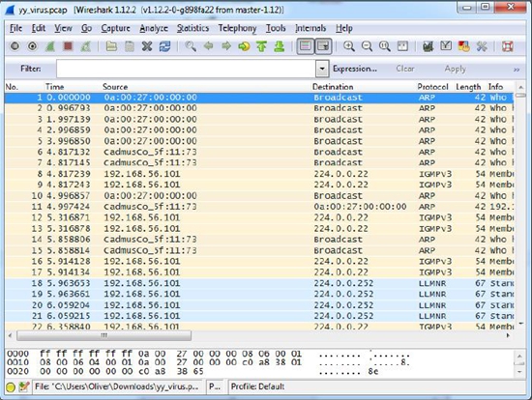Viewport: 532px width, 400px height.
Task: Save this capture file icon
Action: coord(130,45)
